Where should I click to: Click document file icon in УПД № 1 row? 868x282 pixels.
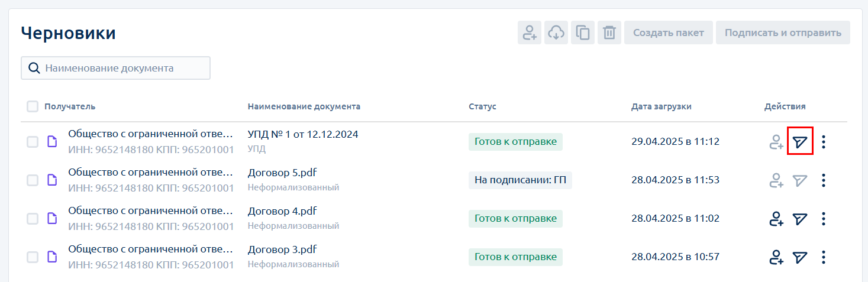click(x=53, y=142)
